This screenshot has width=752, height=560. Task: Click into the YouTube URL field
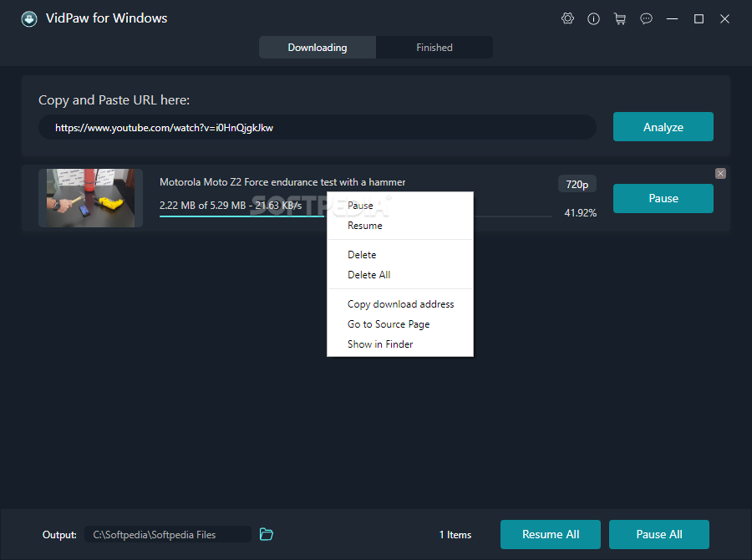318,127
